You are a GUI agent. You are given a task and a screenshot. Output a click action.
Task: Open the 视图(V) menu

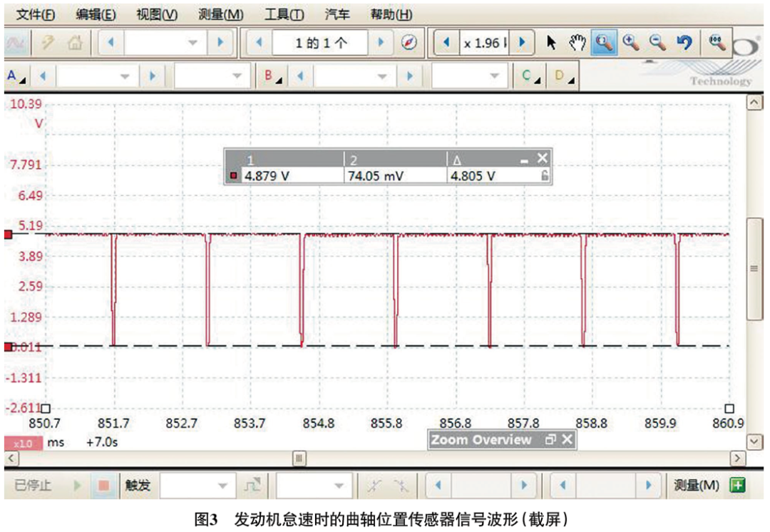tap(157, 14)
